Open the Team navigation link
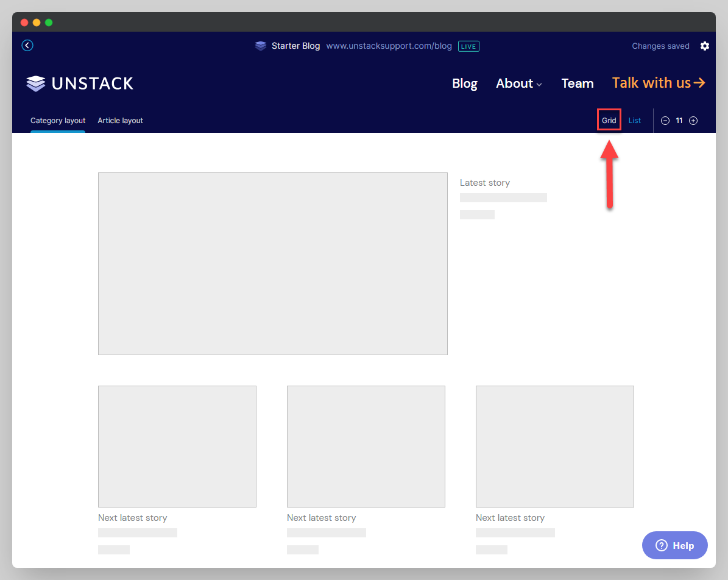 [x=577, y=83]
